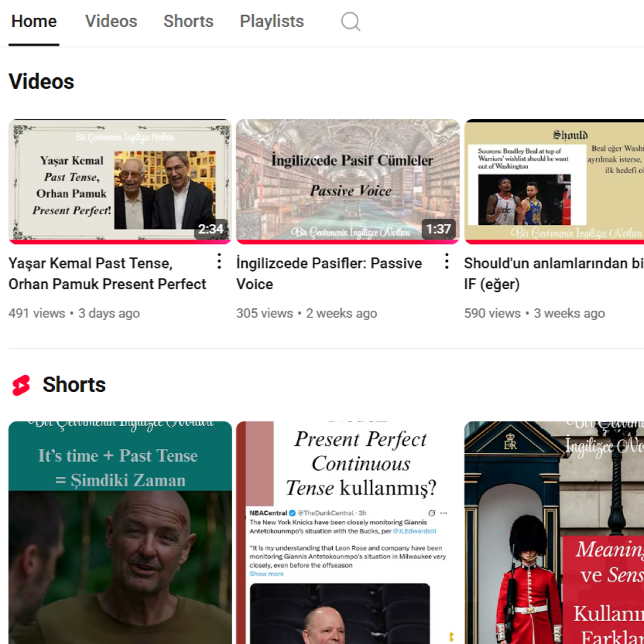
Task: Switch to the Home tab
Action: coord(34,21)
